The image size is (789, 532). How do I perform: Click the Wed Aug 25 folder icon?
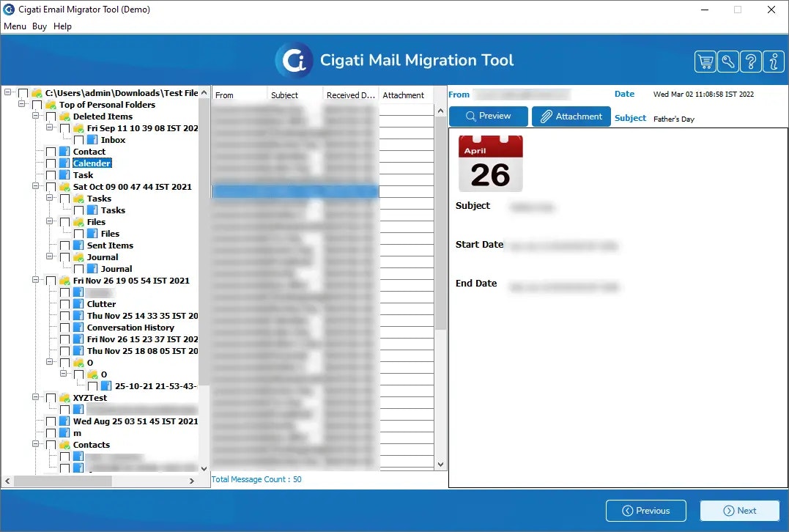64,421
